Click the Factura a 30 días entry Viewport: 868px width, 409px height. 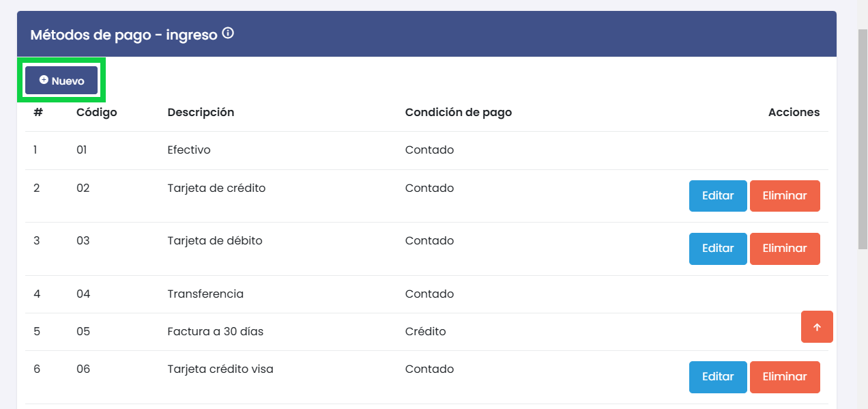[x=215, y=332]
